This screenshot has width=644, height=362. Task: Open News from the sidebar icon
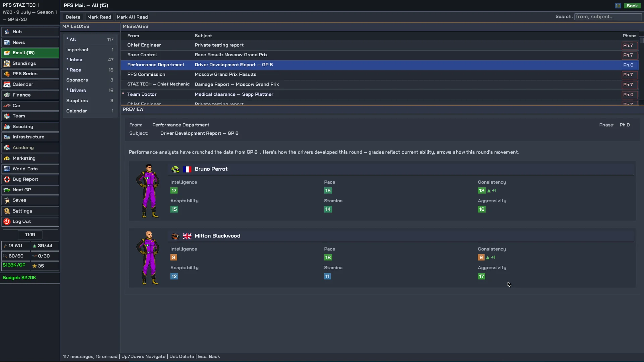7,43
